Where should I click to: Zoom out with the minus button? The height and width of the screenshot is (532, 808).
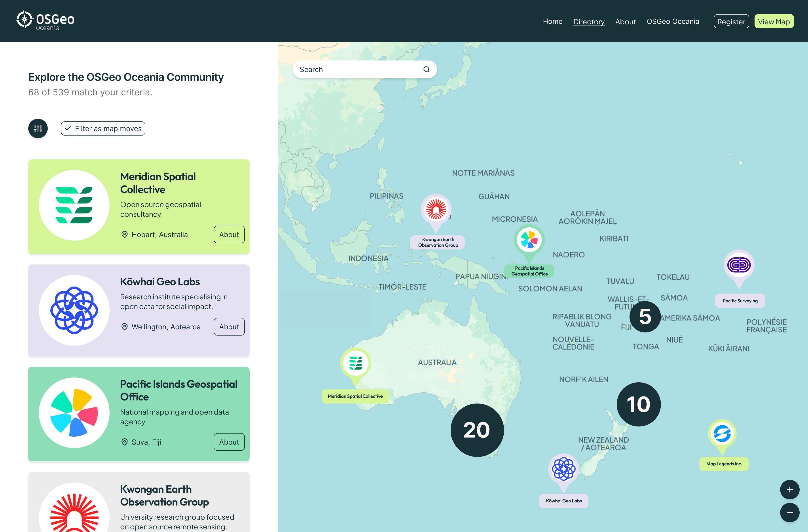[790, 512]
